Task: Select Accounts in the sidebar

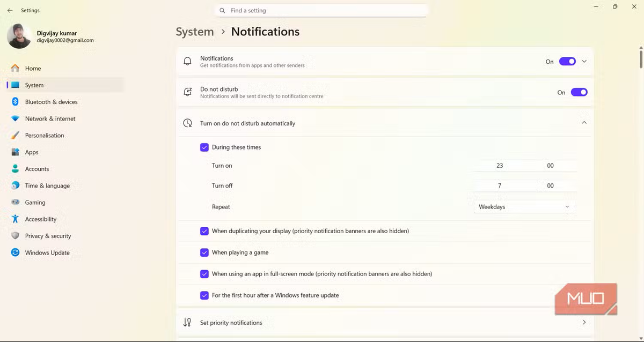Action: point(37,169)
